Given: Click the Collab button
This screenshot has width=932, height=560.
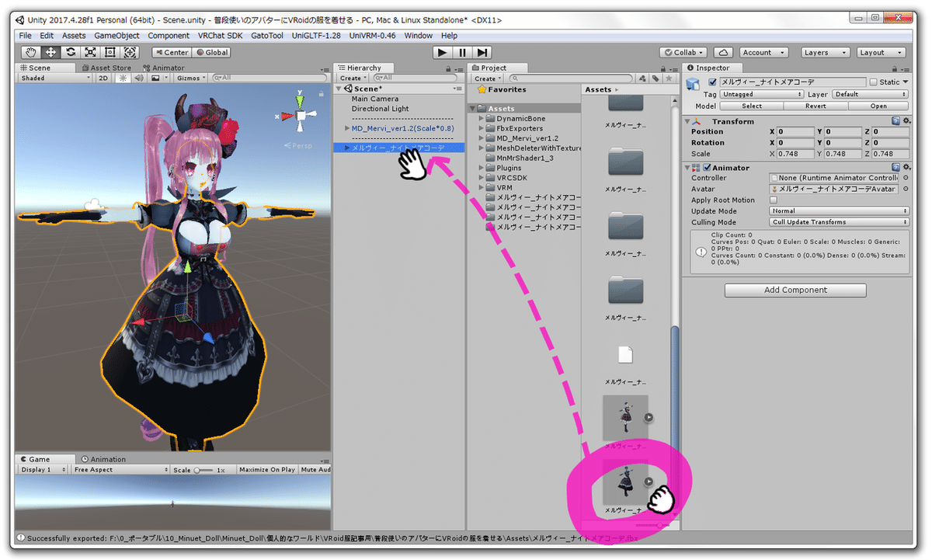Looking at the screenshot, I should (x=684, y=53).
